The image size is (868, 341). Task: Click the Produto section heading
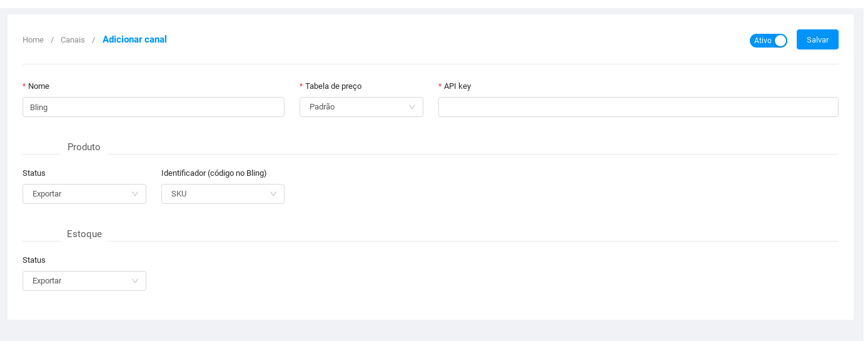(x=84, y=147)
